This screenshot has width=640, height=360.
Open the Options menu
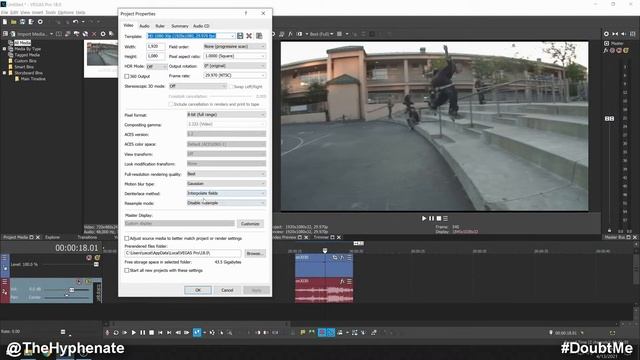pos(65,13)
